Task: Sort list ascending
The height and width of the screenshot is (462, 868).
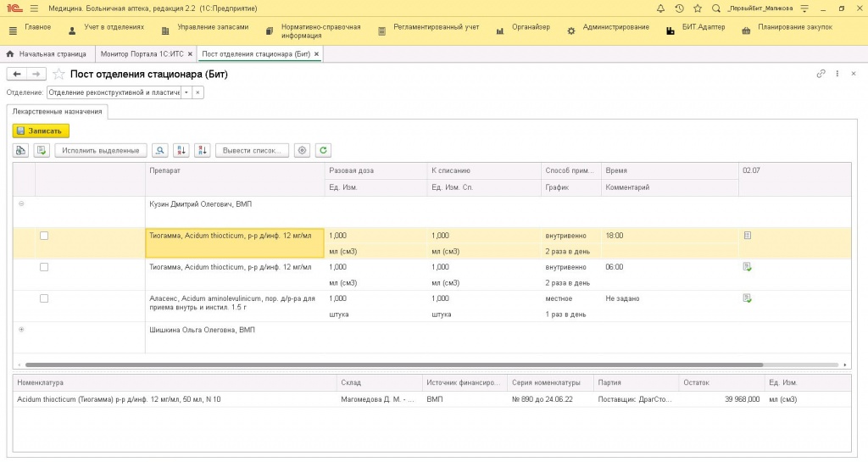Action: click(x=181, y=150)
